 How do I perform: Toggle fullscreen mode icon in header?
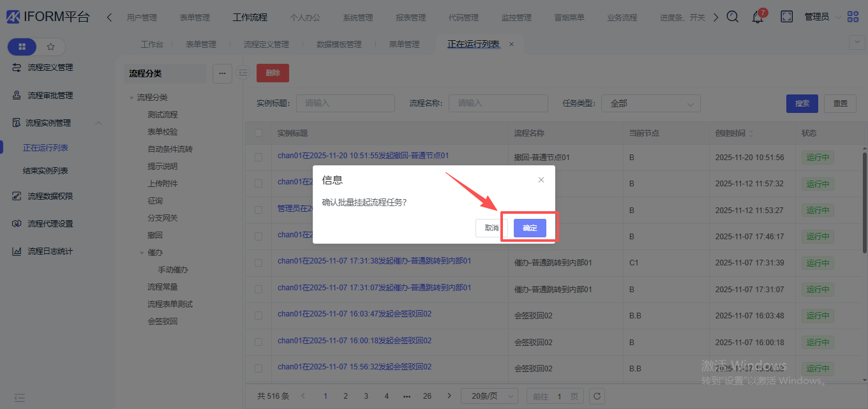click(787, 17)
